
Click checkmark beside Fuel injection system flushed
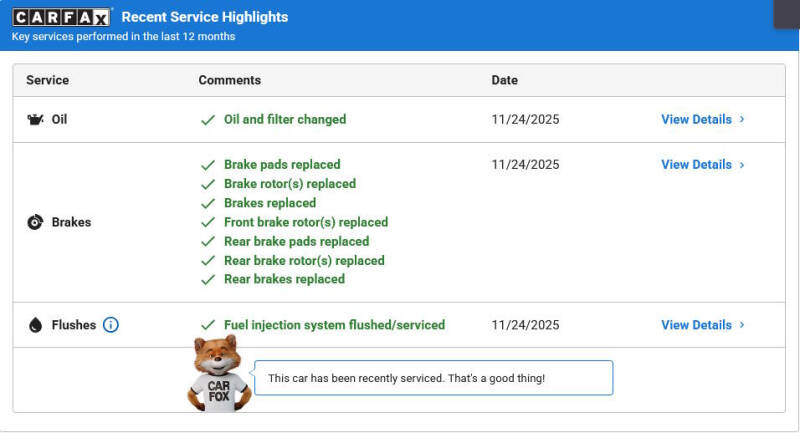208,325
